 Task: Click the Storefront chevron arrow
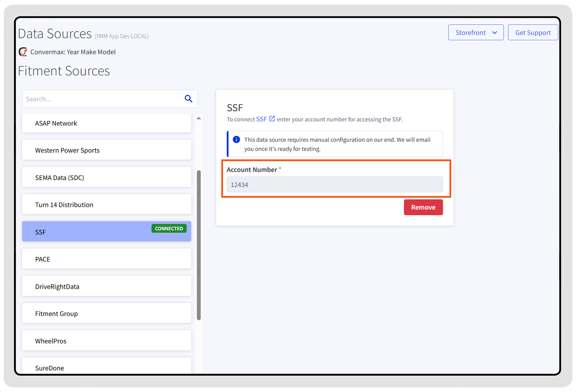coord(494,33)
